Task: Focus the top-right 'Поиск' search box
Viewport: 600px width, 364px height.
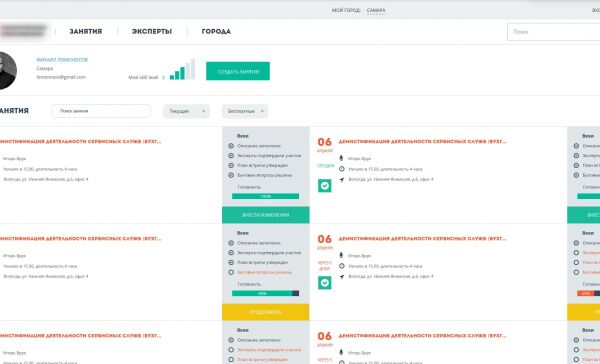Action: click(x=554, y=32)
